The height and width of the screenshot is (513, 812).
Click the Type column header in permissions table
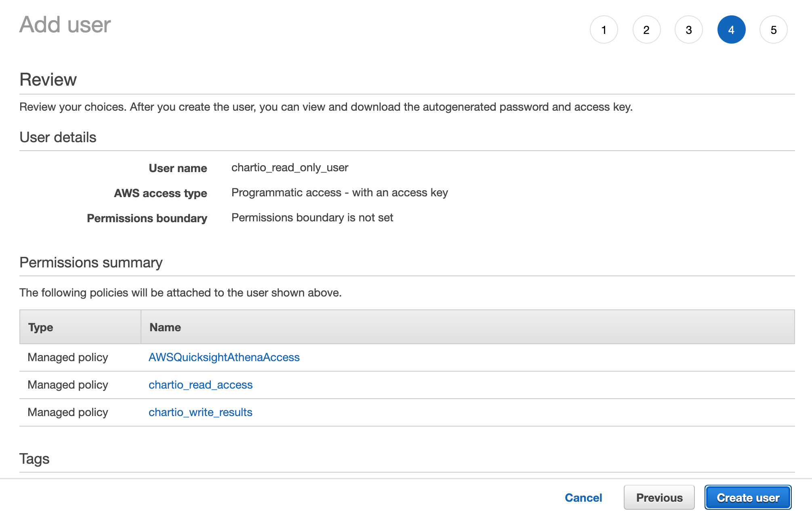(40, 328)
